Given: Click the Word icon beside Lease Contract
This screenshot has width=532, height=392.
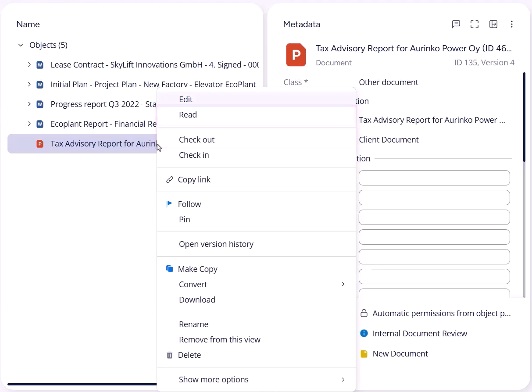Looking at the screenshot, I should (x=40, y=65).
